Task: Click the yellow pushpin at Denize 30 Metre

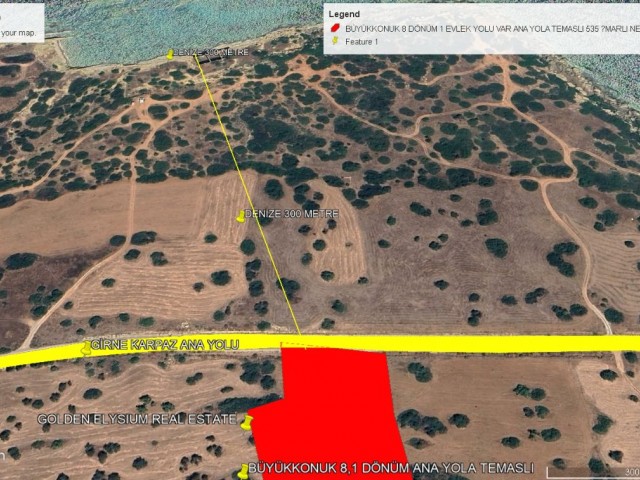Action: (171, 54)
